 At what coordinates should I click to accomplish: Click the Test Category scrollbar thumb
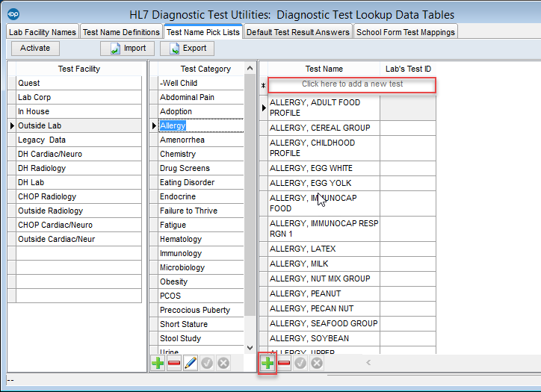(250, 195)
